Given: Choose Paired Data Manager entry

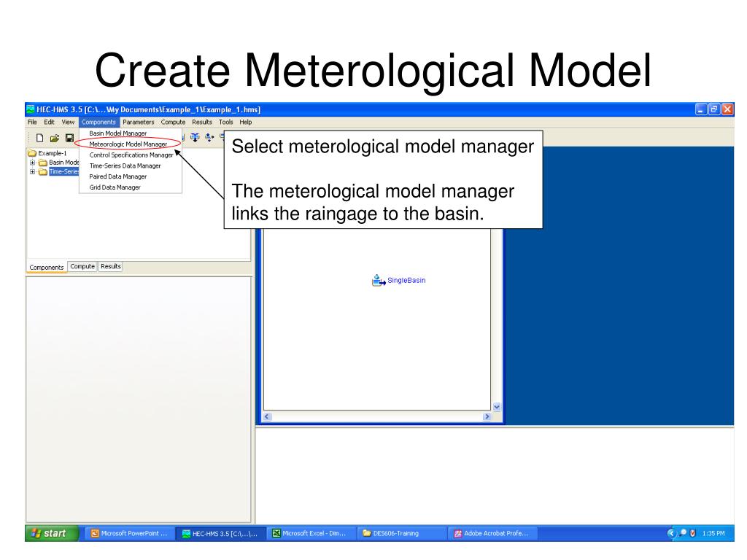Looking at the screenshot, I should click(131, 176).
